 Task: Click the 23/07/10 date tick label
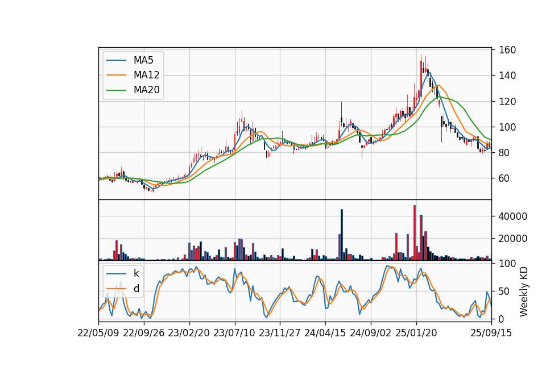234,333
